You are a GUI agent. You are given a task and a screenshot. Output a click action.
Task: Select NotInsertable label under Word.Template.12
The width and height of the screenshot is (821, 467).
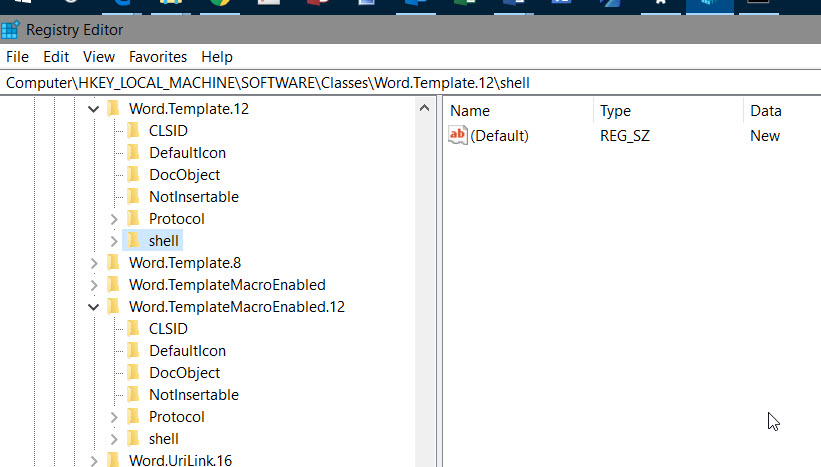pos(194,196)
